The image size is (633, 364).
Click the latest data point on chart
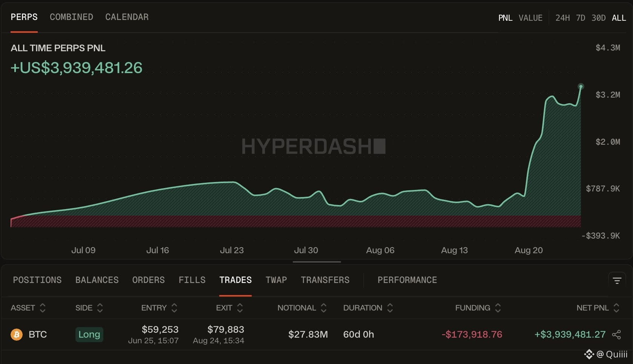click(581, 87)
